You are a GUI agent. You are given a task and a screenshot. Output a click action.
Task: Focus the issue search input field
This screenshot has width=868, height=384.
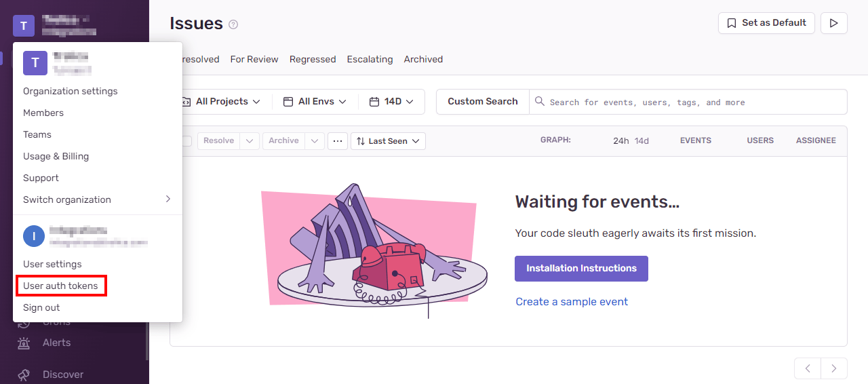click(688, 102)
